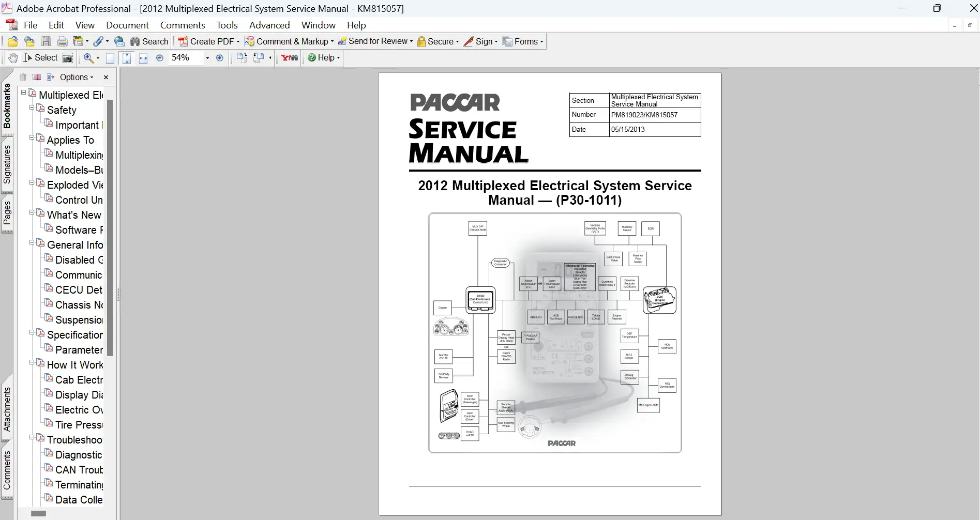
Task: Open the Tire Press bookmark entry
Action: 79,425
